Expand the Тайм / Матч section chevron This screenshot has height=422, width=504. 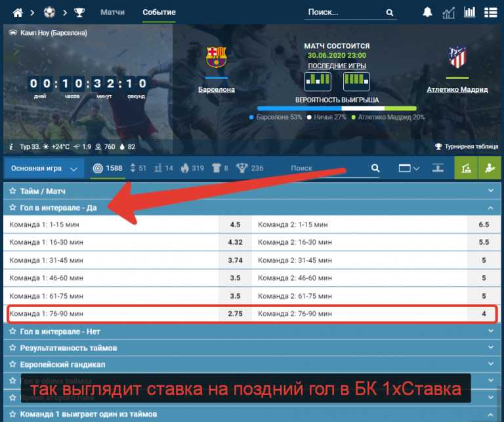point(490,191)
